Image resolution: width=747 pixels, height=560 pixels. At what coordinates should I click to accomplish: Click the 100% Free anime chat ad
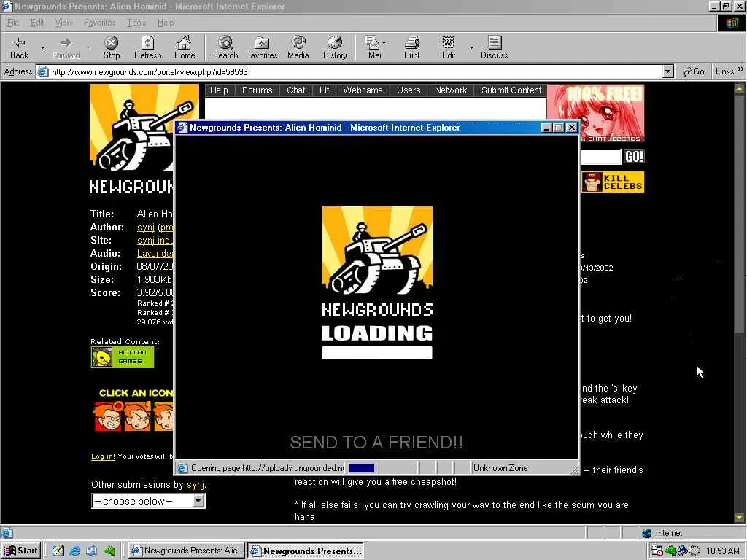point(595,113)
